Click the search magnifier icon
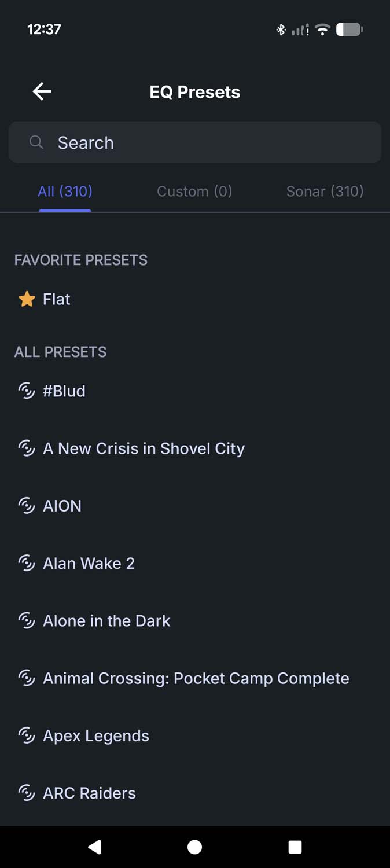The width and height of the screenshot is (390, 868). pos(36,142)
